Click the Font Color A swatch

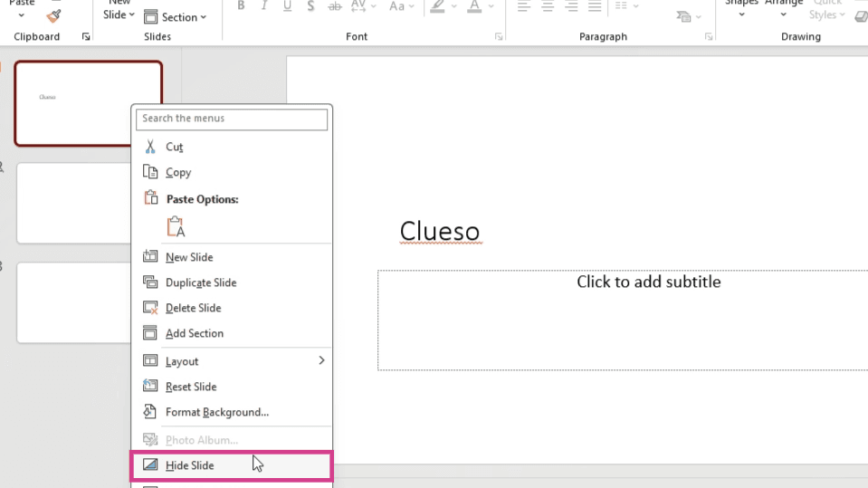[474, 6]
